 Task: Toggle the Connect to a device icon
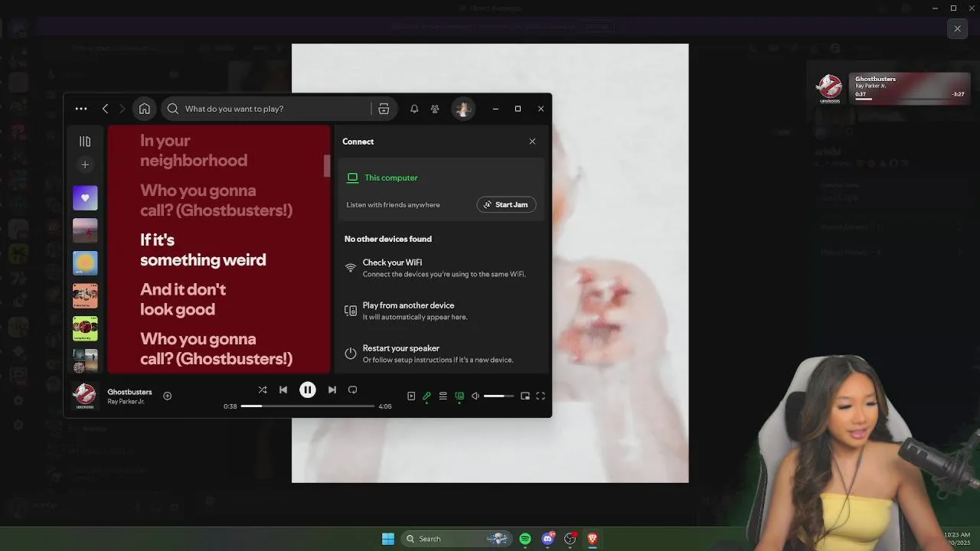[459, 396]
